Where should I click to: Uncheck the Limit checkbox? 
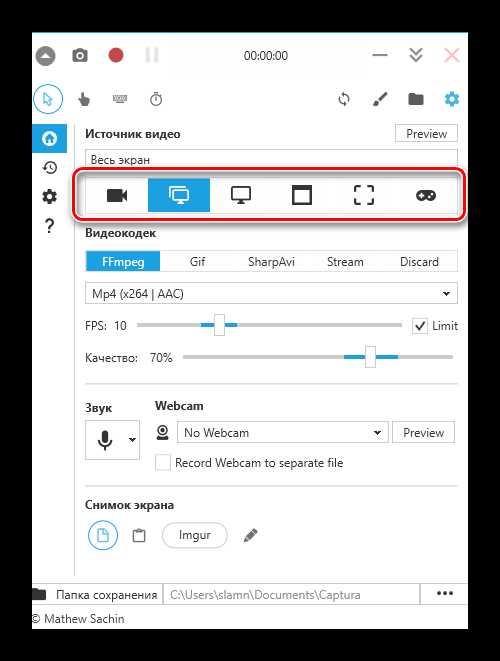coord(419,326)
